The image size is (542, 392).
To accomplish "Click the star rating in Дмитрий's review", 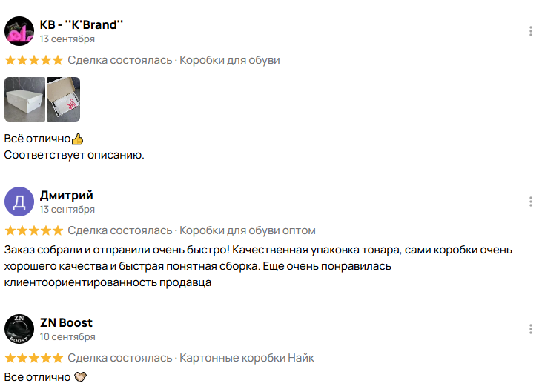I will coord(33,230).
